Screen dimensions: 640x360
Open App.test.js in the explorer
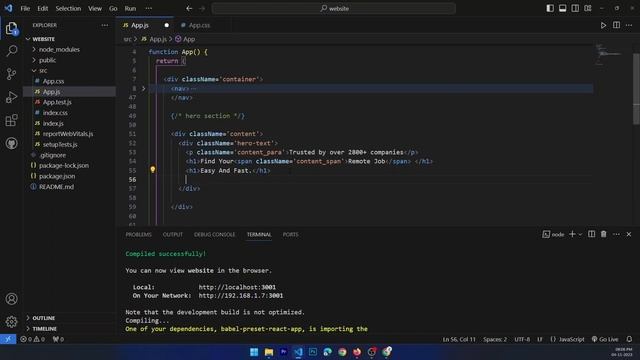click(57, 102)
